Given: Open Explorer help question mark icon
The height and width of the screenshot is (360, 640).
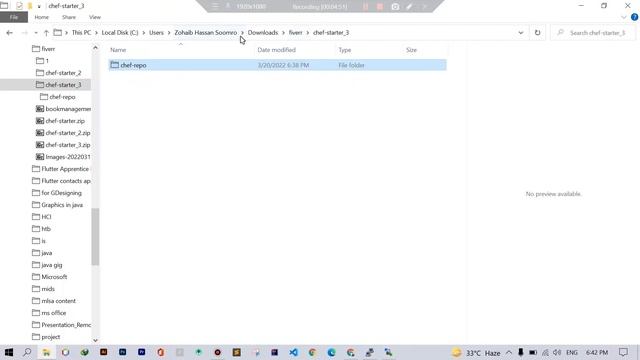Looking at the screenshot, I should (x=634, y=17).
